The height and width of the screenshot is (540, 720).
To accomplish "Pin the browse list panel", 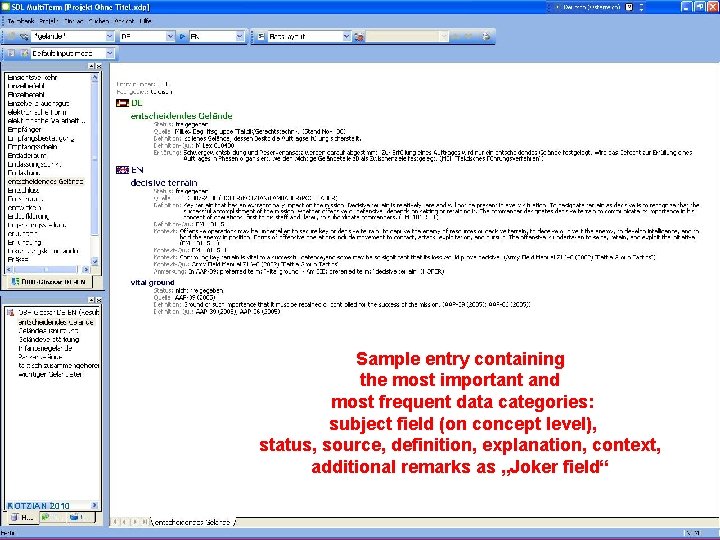I will [x=91, y=67].
